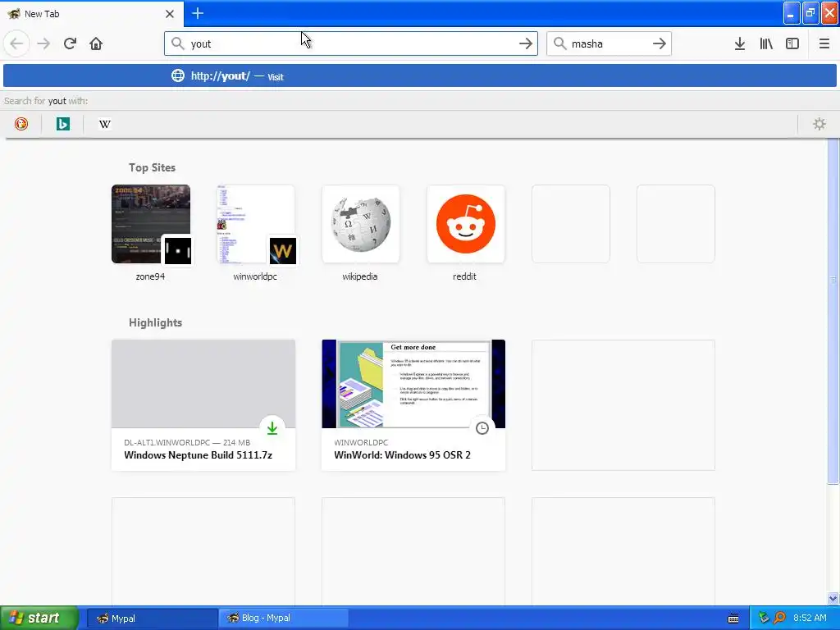This screenshot has width=840, height=630.
Task: Click the yout address bar field
Action: (351, 43)
